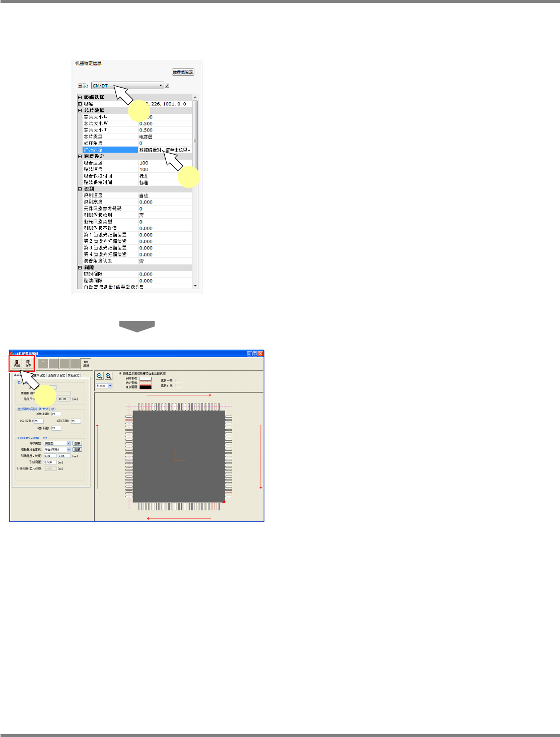This screenshot has width=560, height=737.
Task: Select the 扩张数据 row
Action: click(x=137, y=150)
